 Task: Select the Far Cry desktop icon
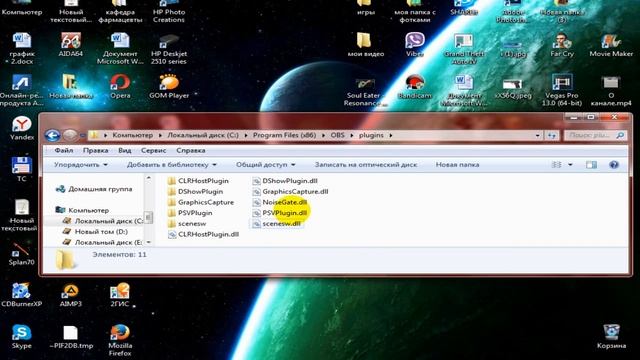(562, 45)
